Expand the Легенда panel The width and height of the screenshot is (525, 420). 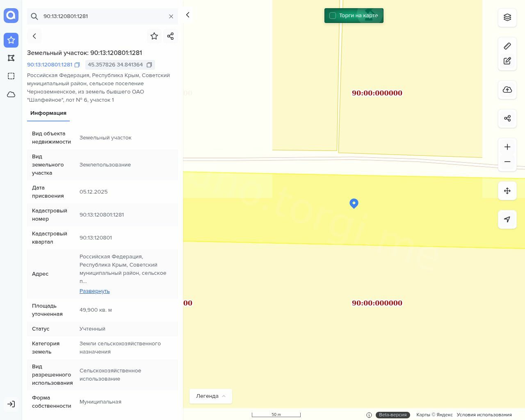[x=210, y=396]
